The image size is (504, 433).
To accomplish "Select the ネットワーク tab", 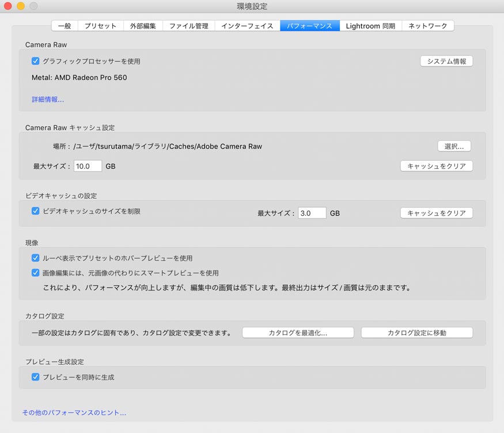I will [426, 25].
